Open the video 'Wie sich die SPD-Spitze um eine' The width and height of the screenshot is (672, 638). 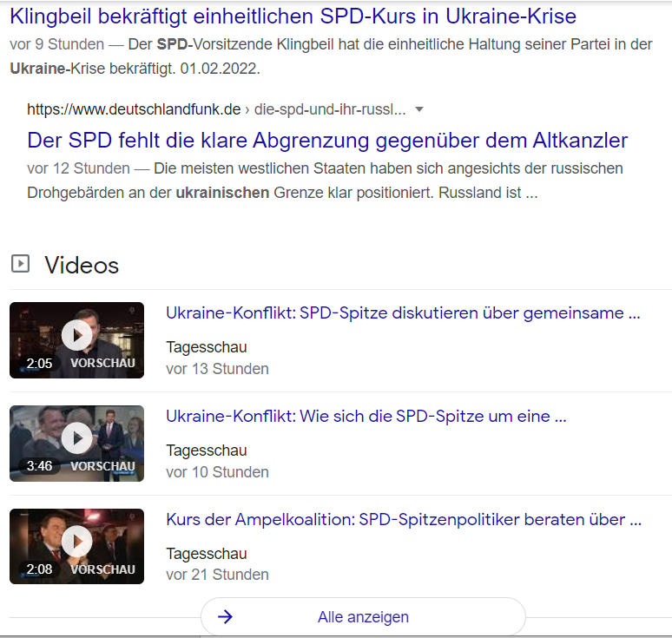(x=366, y=417)
